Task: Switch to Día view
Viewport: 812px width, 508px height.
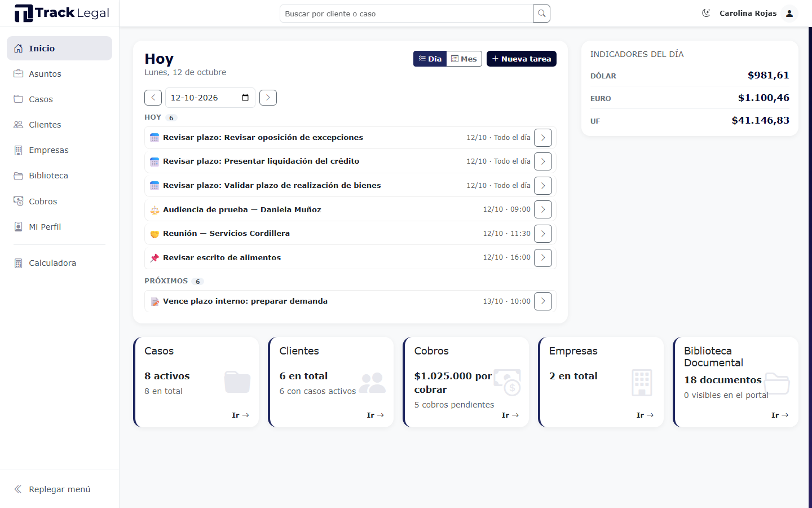Action: click(430, 59)
